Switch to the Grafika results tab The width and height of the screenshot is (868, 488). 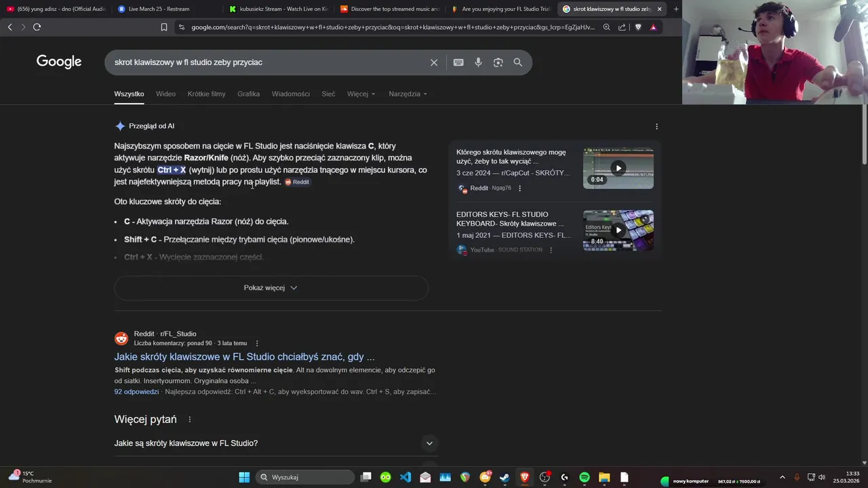(x=248, y=94)
